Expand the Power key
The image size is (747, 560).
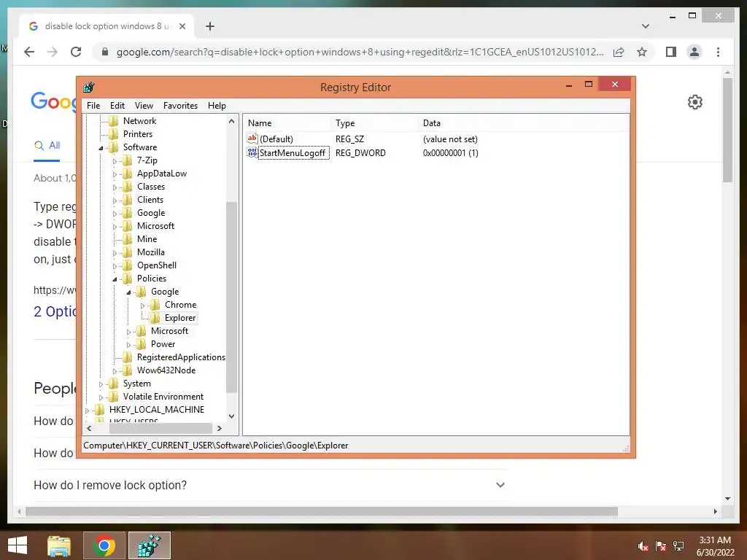pos(128,345)
